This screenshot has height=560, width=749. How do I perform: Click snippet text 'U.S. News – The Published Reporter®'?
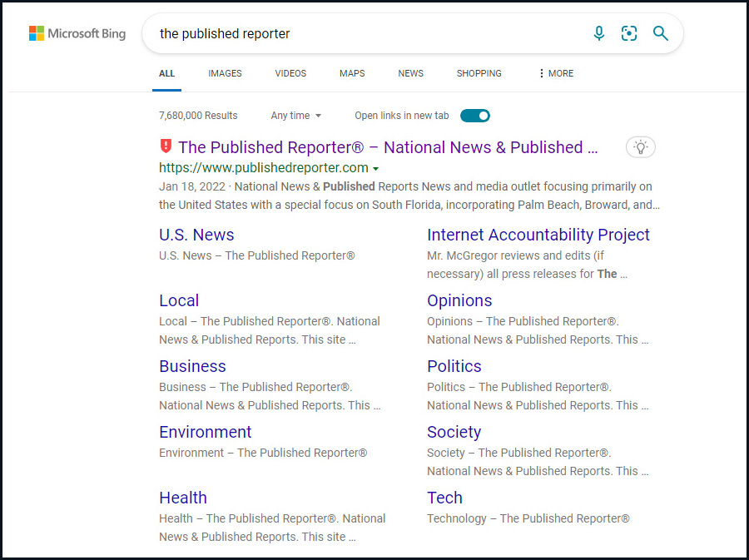pos(257,255)
